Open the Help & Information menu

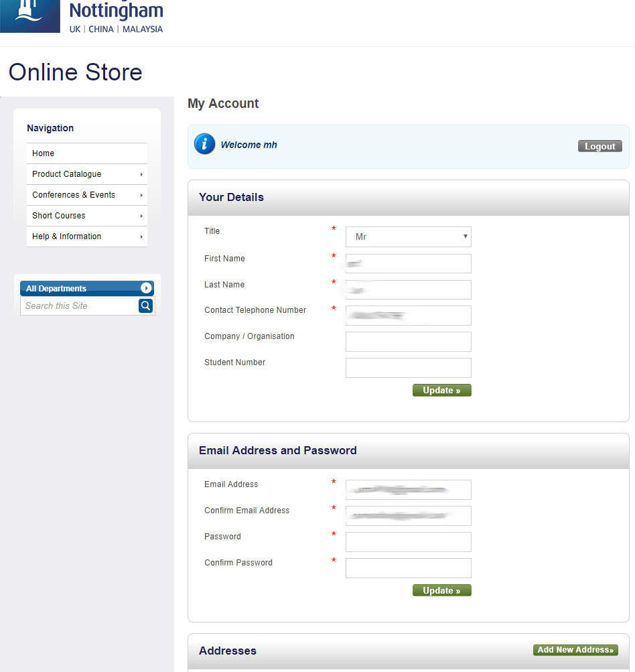[86, 237]
